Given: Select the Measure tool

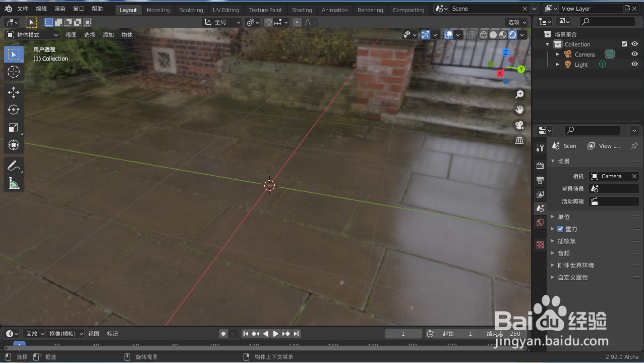Looking at the screenshot, I should click(x=14, y=183).
